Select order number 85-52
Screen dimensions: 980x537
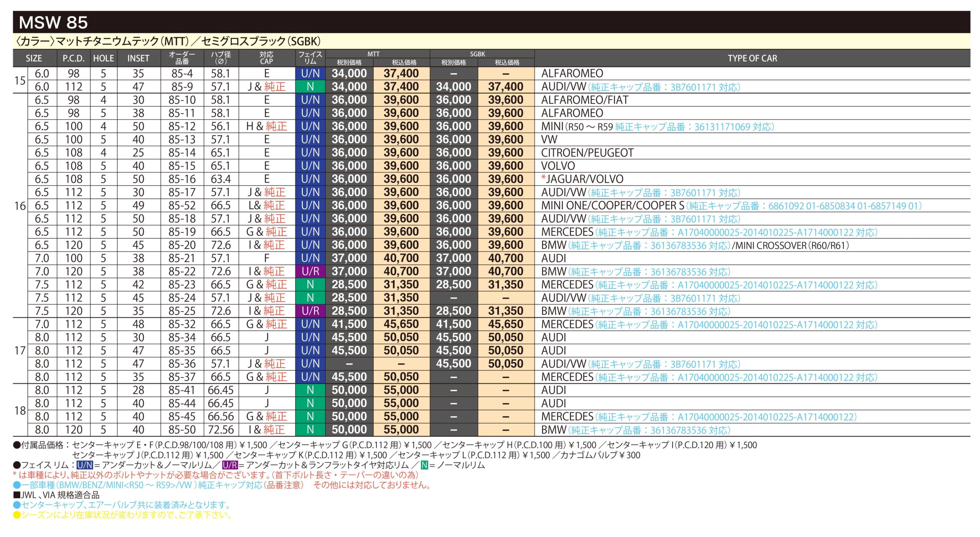click(182, 205)
